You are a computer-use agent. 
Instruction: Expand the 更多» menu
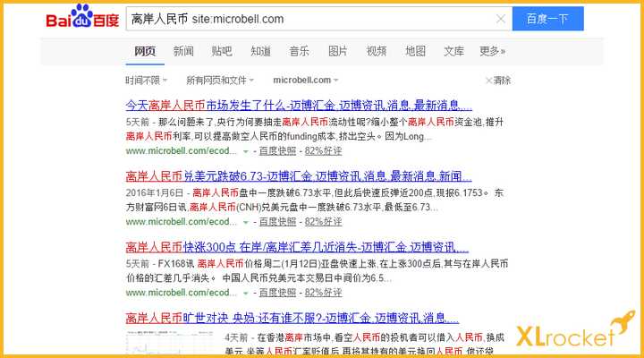492,51
